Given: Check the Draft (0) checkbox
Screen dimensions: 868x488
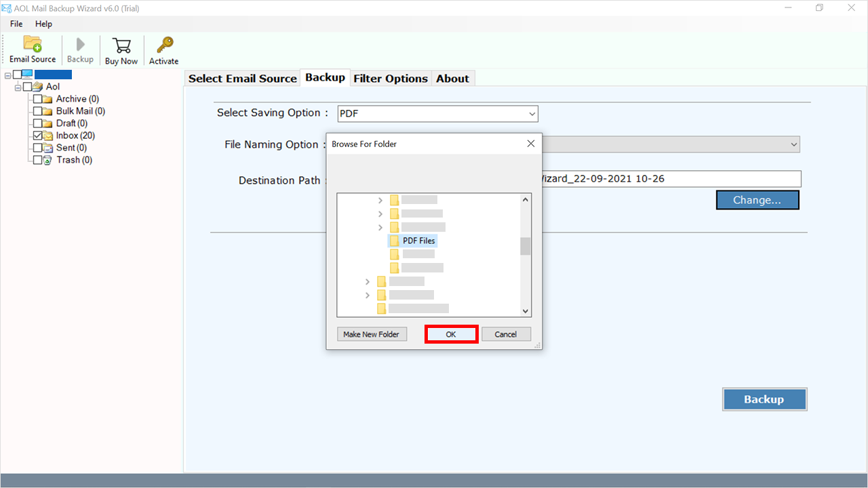Looking at the screenshot, I should tap(38, 123).
